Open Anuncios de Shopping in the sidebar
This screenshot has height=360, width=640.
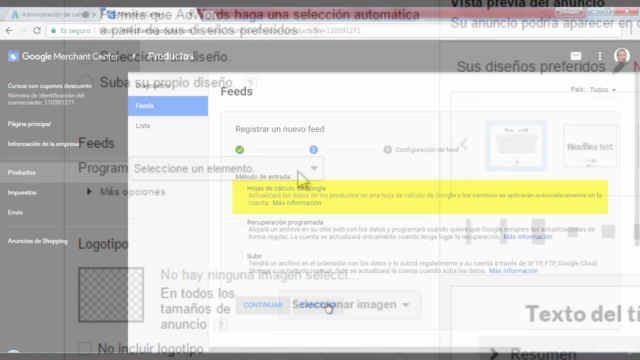pyautogui.click(x=38, y=241)
